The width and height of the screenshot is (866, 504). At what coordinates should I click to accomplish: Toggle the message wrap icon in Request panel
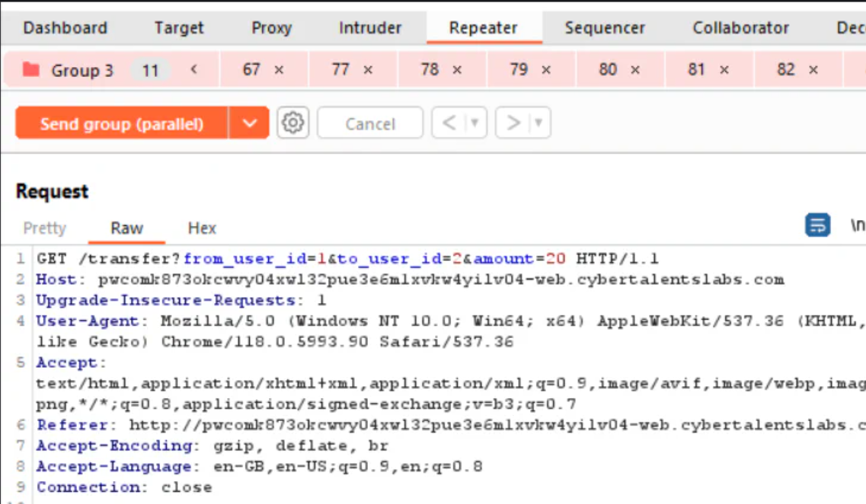pos(818,225)
